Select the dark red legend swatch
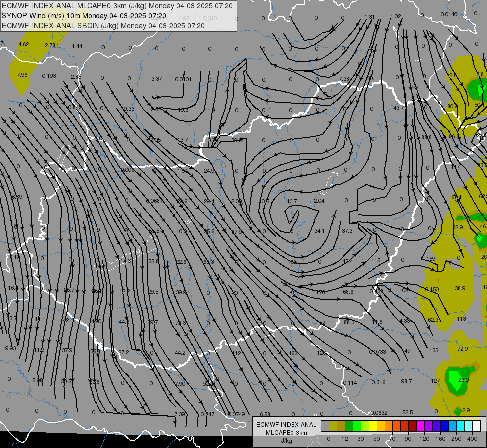 412,426
